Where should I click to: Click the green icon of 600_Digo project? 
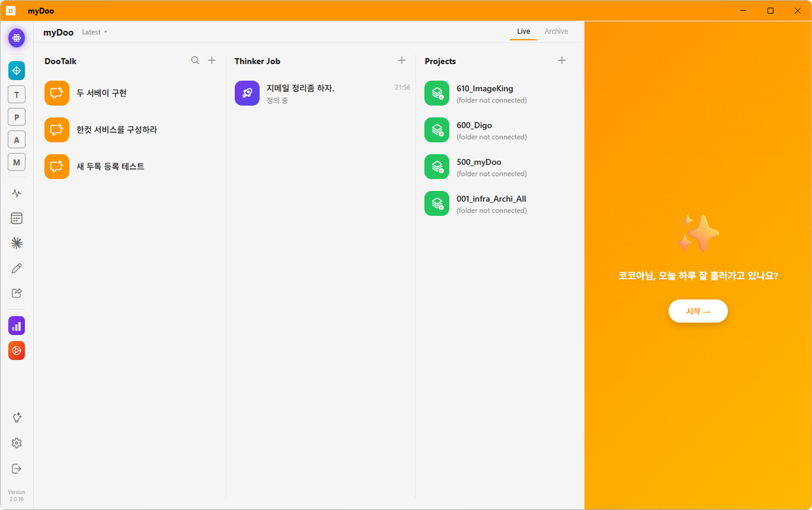(x=437, y=130)
